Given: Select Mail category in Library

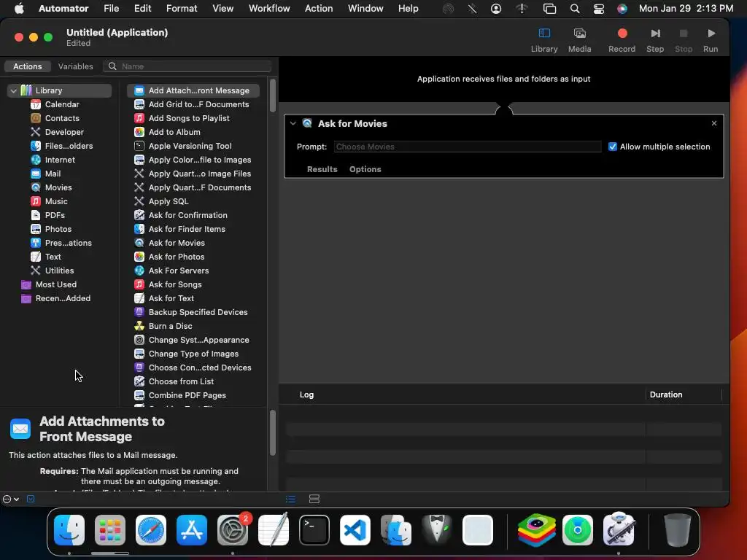Looking at the screenshot, I should [53, 174].
